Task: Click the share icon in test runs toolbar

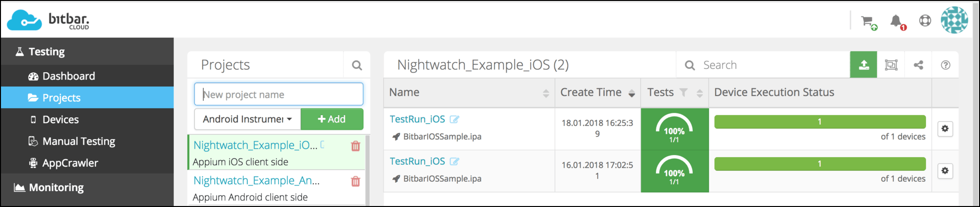Action: pyautogui.click(x=918, y=65)
